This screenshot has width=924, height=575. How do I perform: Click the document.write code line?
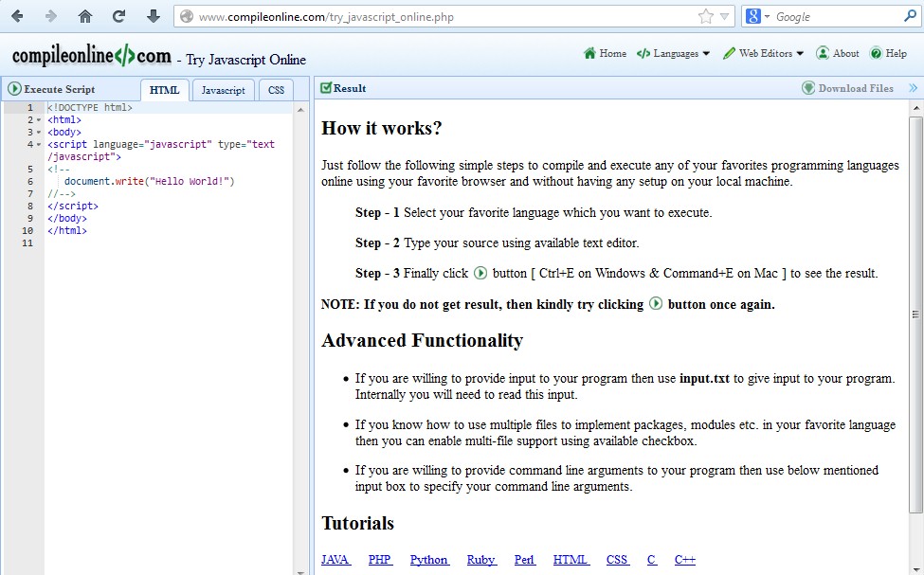tap(149, 182)
